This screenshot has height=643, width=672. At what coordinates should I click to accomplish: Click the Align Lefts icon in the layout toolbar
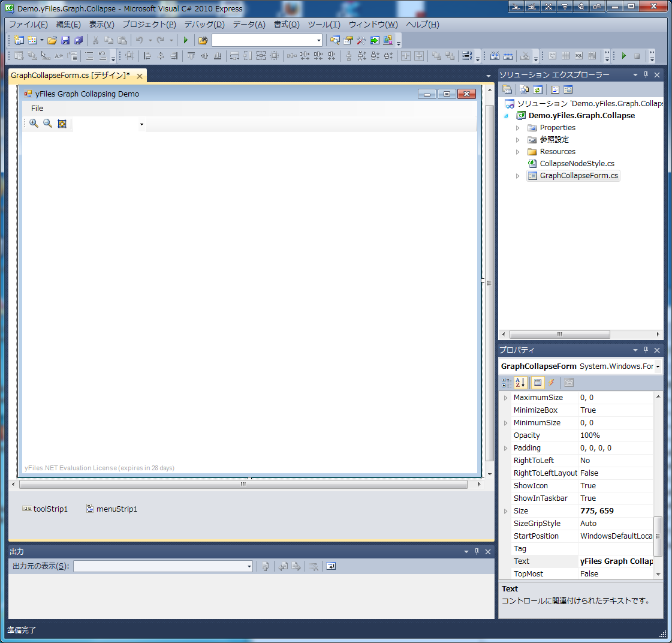pyautogui.click(x=147, y=56)
